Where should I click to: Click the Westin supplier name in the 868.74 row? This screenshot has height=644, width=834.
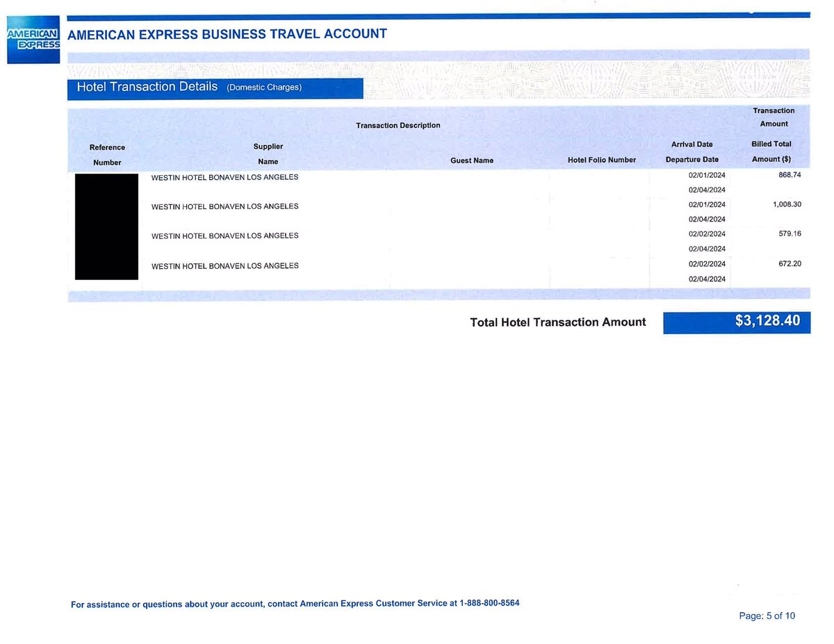click(x=224, y=177)
